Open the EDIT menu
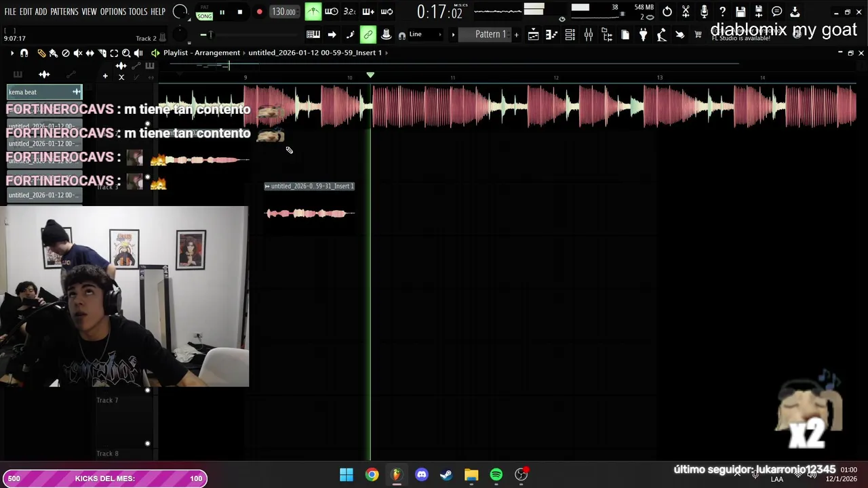 (26, 12)
